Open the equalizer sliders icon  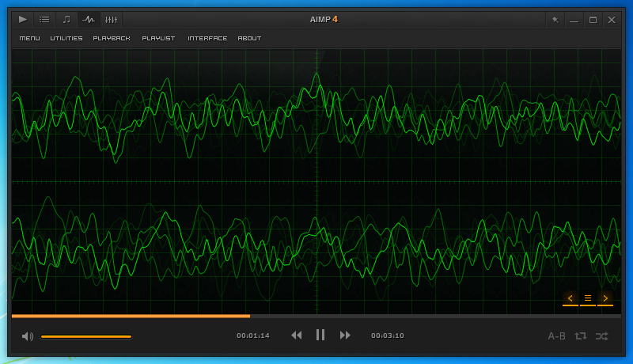tap(112, 19)
